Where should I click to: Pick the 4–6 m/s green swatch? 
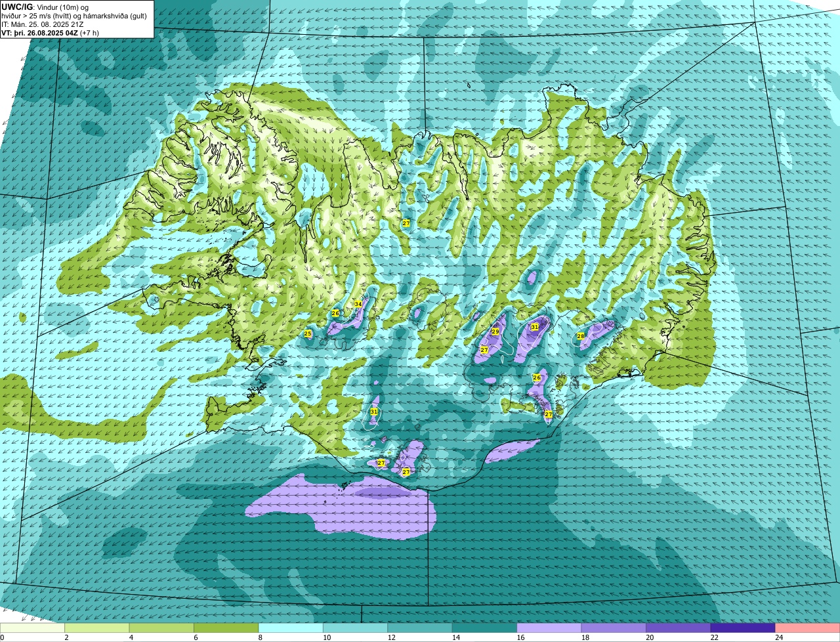click(161, 628)
